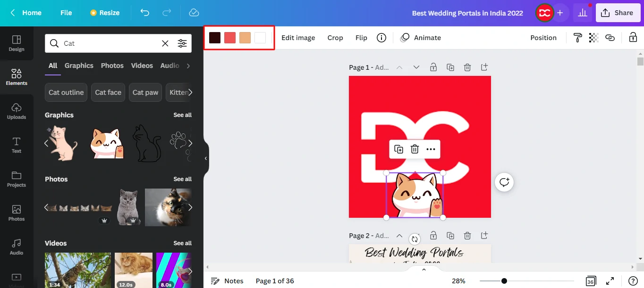Show more category tabs arrow

point(188,66)
